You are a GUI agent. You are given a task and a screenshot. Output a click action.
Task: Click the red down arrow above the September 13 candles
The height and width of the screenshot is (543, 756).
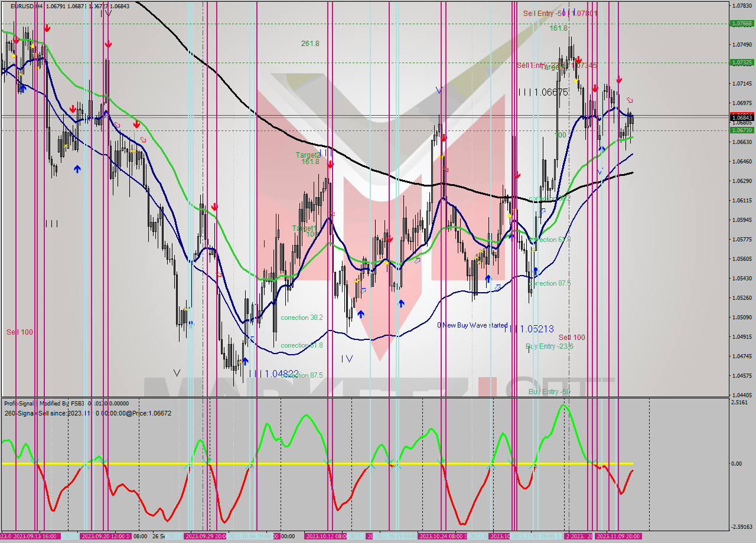47,28
